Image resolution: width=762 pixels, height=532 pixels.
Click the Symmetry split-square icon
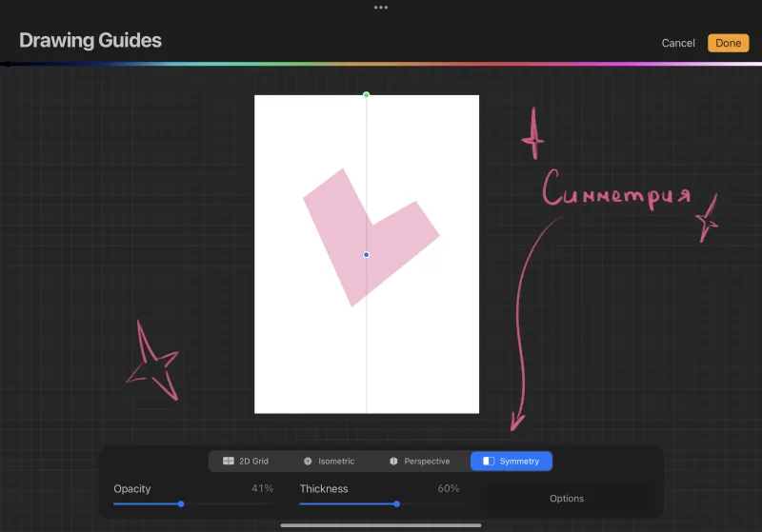(x=489, y=462)
